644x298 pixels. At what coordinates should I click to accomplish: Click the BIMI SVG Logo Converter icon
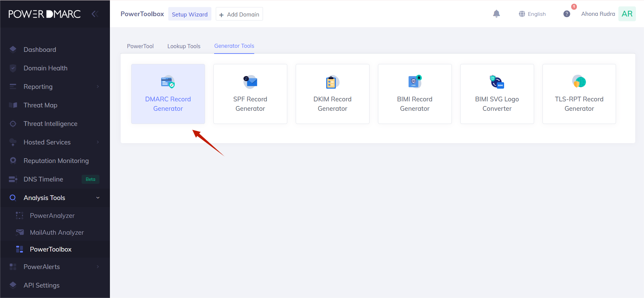tap(497, 82)
